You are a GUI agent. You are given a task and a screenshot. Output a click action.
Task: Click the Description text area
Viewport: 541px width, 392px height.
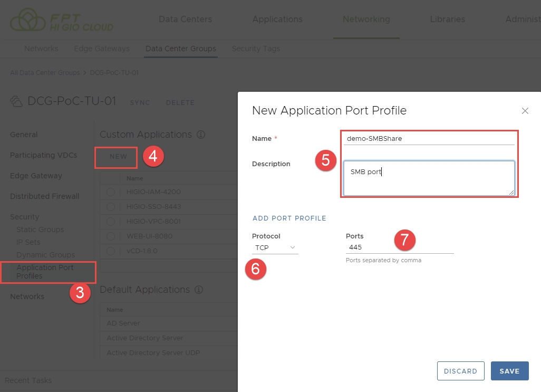429,178
